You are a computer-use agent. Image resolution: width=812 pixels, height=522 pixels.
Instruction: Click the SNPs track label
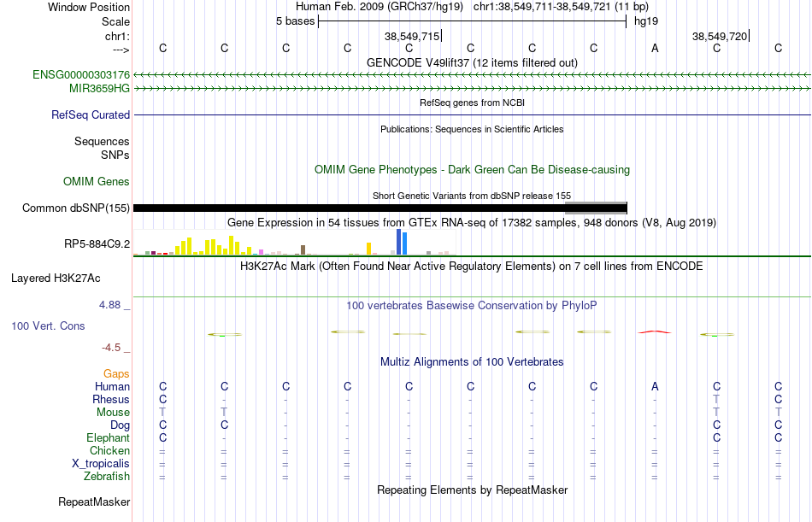click(x=115, y=155)
